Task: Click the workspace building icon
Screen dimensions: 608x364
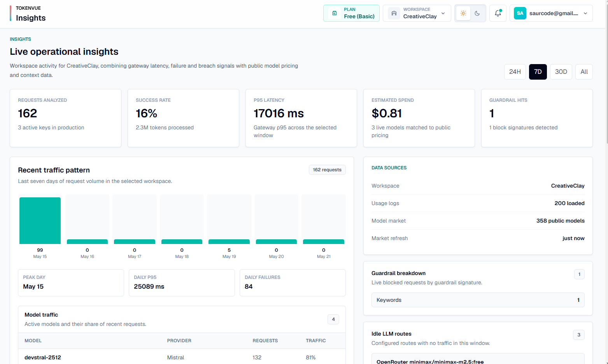Action: click(x=394, y=13)
